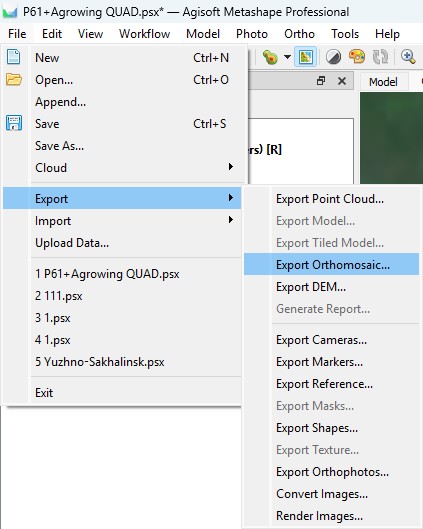The image size is (423, 529).
Task: Select Convert Images...
Action: point(332,494)
